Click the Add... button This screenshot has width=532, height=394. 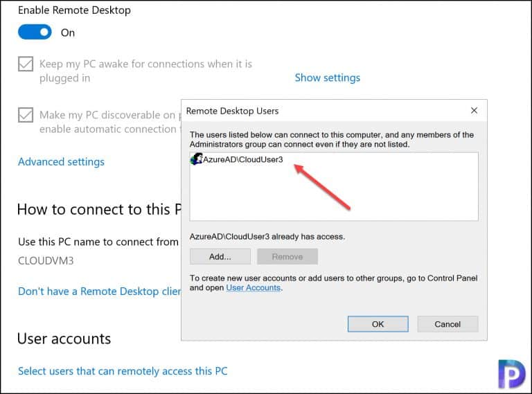[x=220, y=257]
